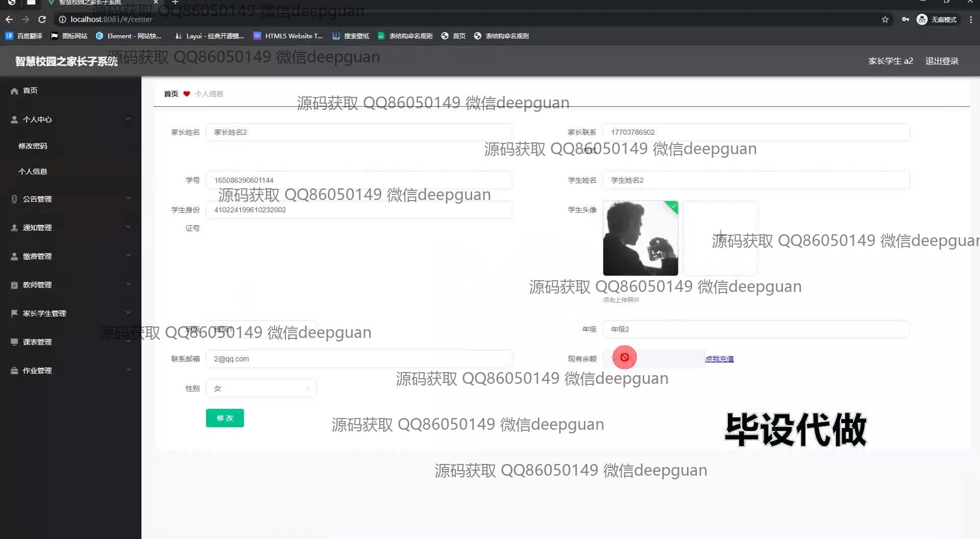Reload the page with the browser refresh icon
The height and width of the screenshot is (539, 980).
42,19
